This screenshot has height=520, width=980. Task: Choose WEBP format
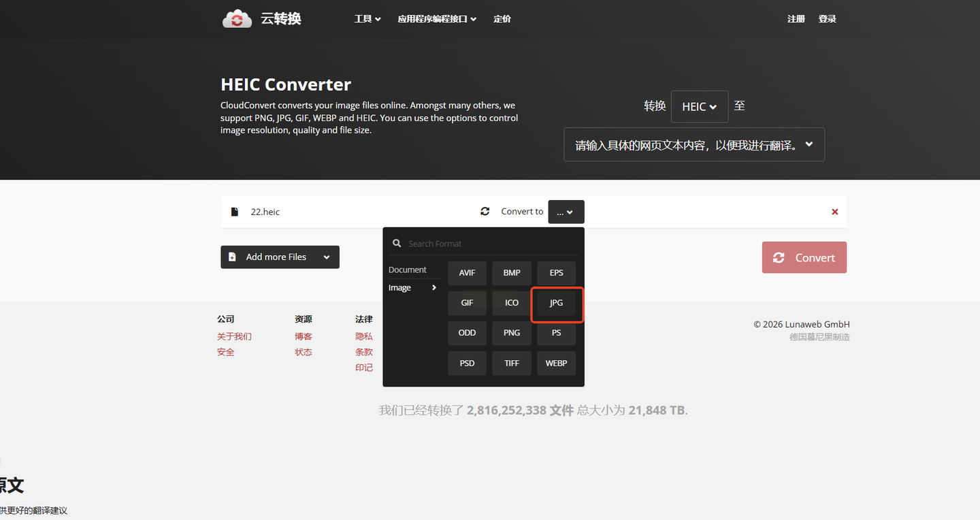557,363
